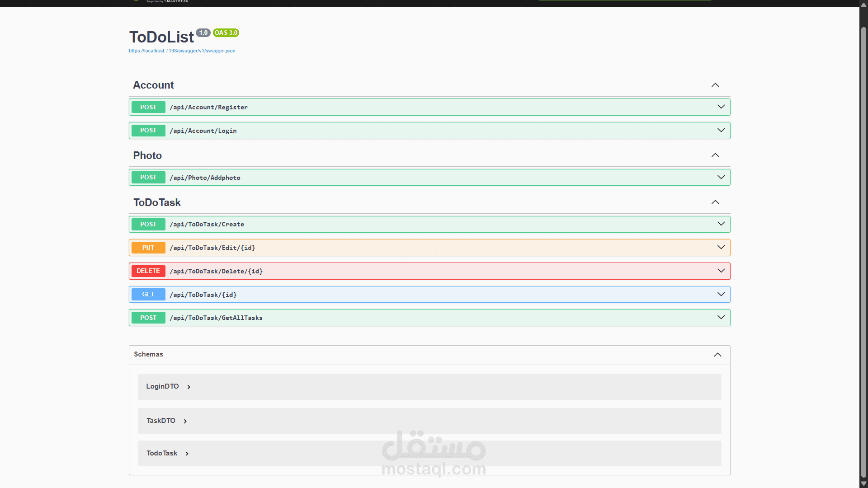Screen dimensions: 868x488
Task: Click GET badge on ToDoTask id endpoint
Action: click(x=148, y=295)
